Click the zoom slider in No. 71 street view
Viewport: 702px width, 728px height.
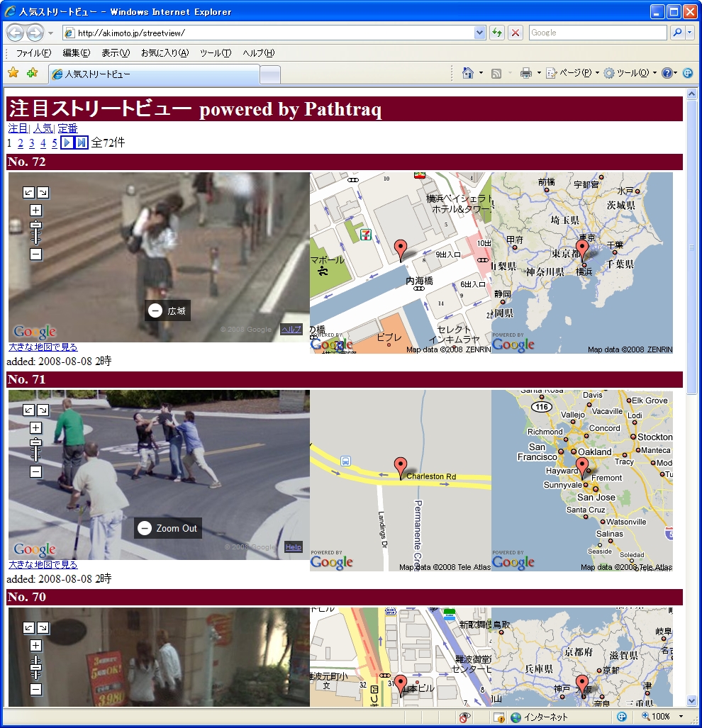coord(35,449)
